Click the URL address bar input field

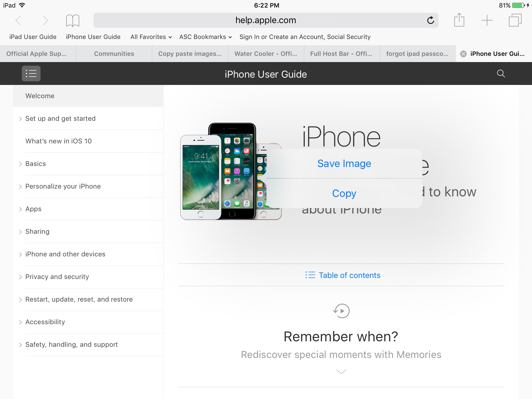point(266,20)
